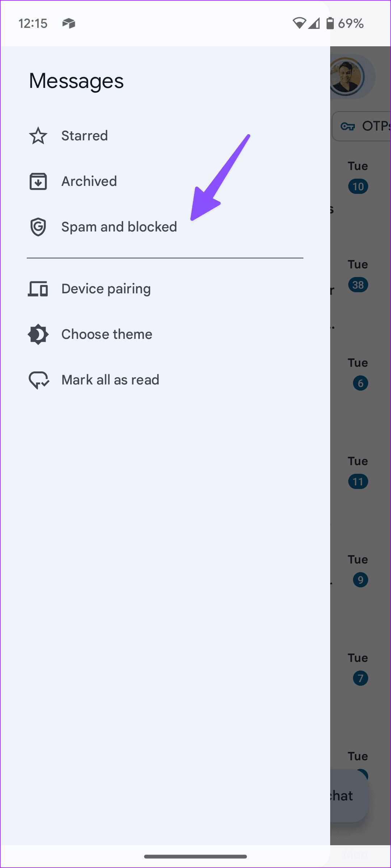Select Choose theme option

coord(107,335)
